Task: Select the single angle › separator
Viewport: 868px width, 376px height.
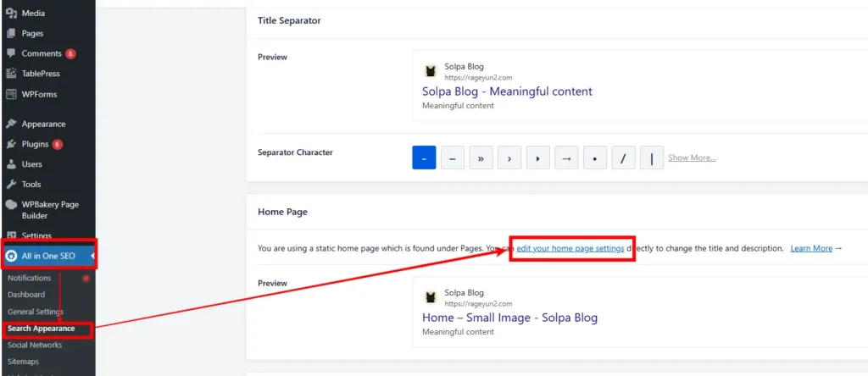Action: click(509, 158)
